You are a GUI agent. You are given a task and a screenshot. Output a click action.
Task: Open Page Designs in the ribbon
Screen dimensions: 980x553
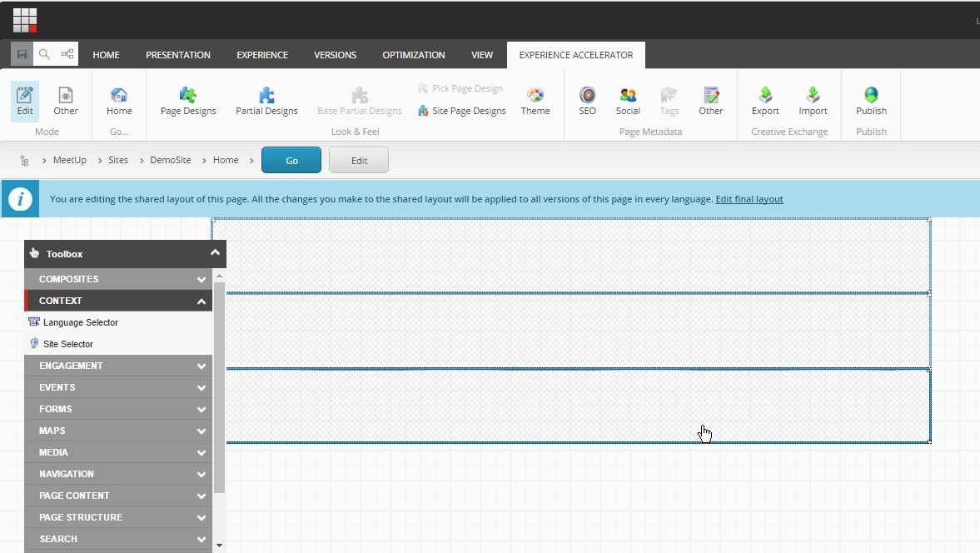coord(188,100)
